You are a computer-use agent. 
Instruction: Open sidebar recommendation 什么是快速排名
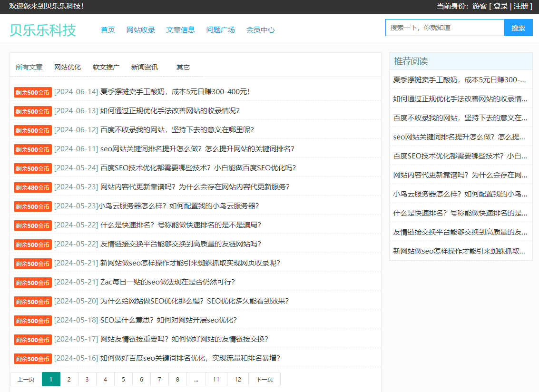point(460,213)
